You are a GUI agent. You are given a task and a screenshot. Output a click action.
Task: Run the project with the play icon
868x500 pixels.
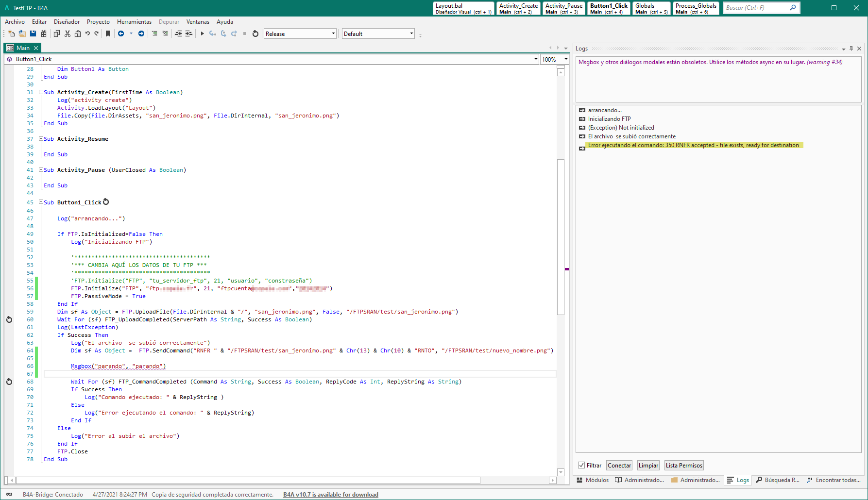pos(202,33)
